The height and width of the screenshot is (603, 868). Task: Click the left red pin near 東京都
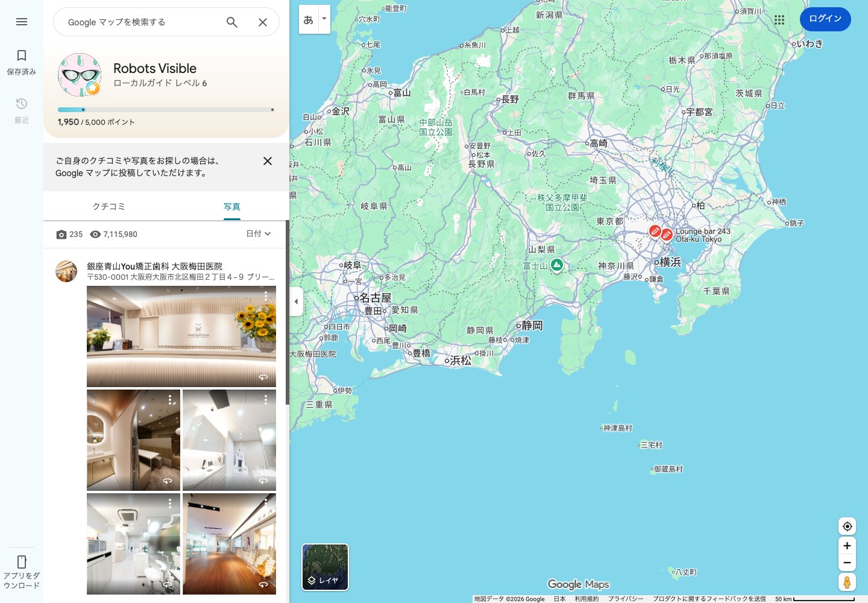[x=655, y=231]
